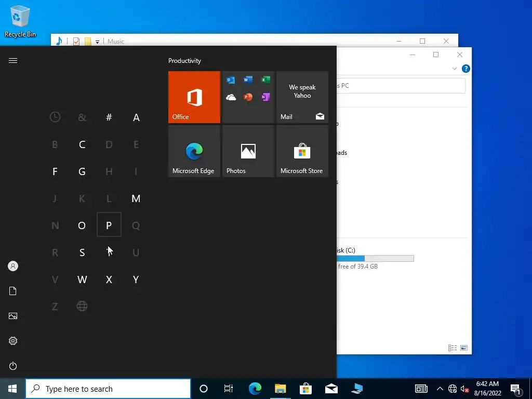Open the Mail tile
This screenshot has width=532, height=399.
[302, 97]
